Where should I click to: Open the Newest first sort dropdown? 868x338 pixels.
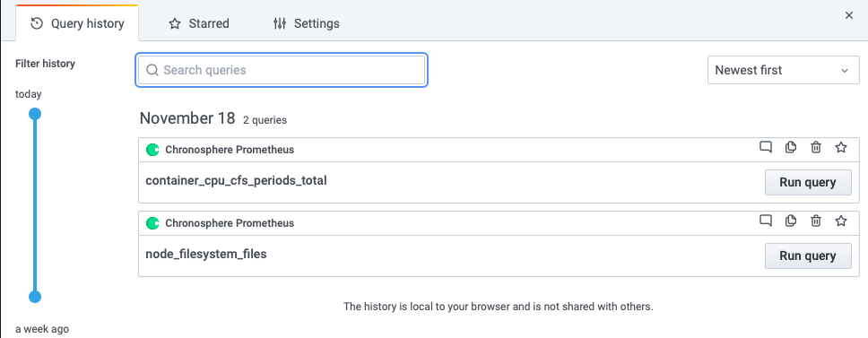[x=784, y=70]
